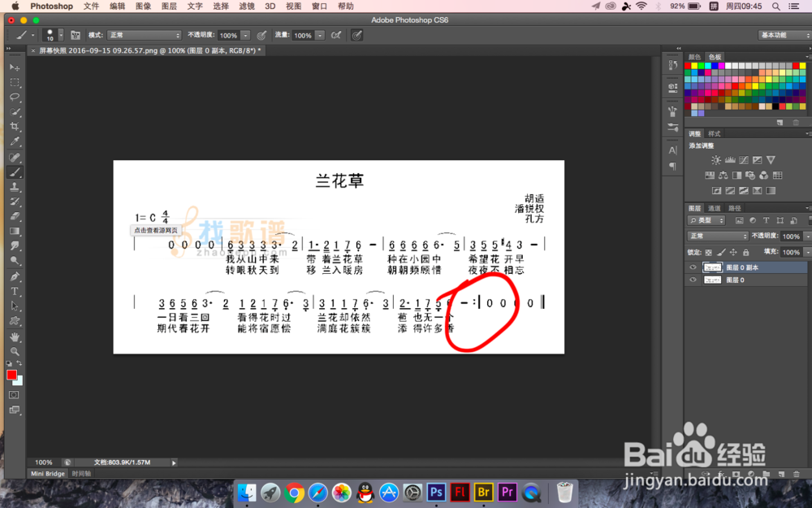
Task: Open the 滤镜 menu
Action: pos(247,7)
